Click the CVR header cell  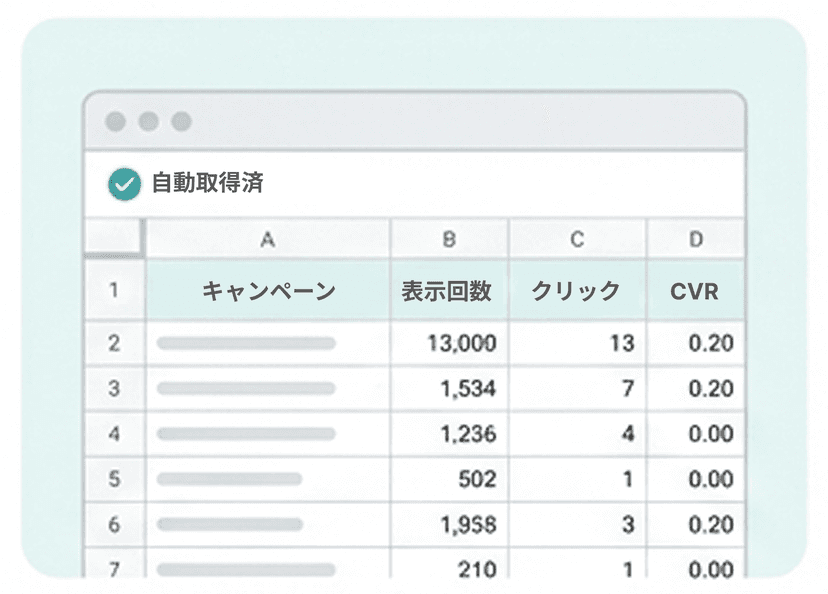tap(695, 291)
